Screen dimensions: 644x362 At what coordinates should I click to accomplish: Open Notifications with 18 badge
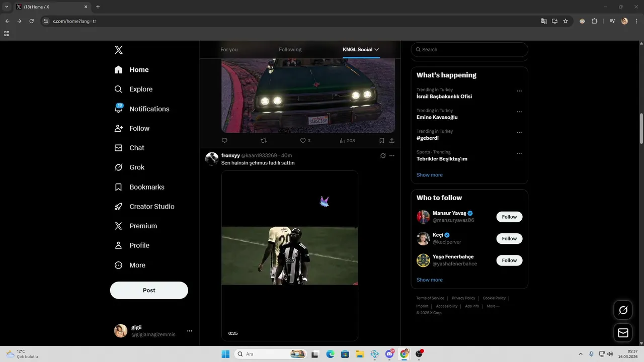tap(142, 109)
